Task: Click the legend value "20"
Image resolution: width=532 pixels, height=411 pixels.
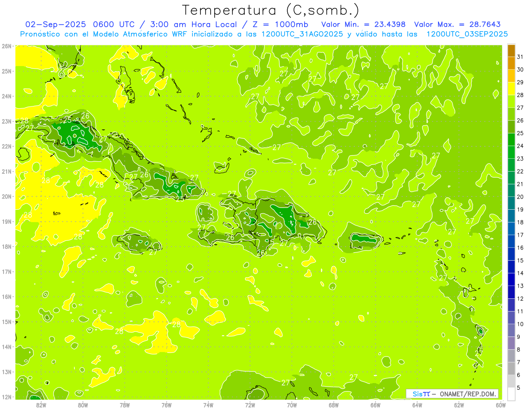Action: (x=520, y=197)
